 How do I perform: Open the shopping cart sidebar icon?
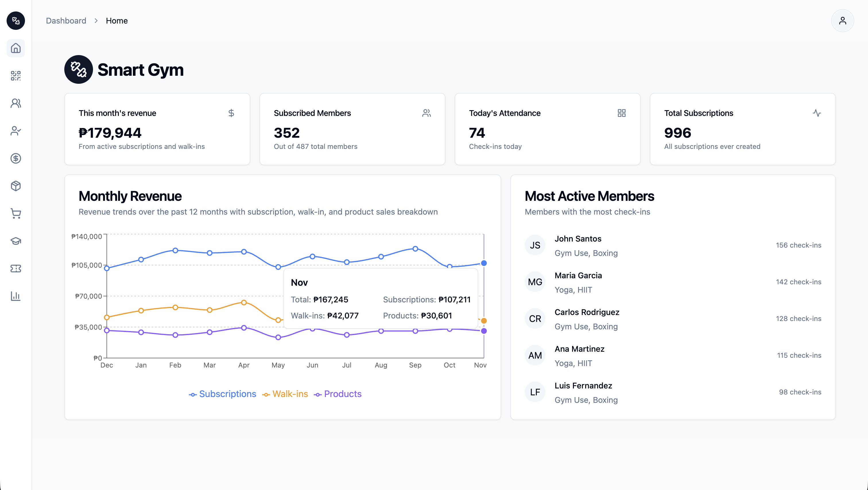click(x=15, y=213)
